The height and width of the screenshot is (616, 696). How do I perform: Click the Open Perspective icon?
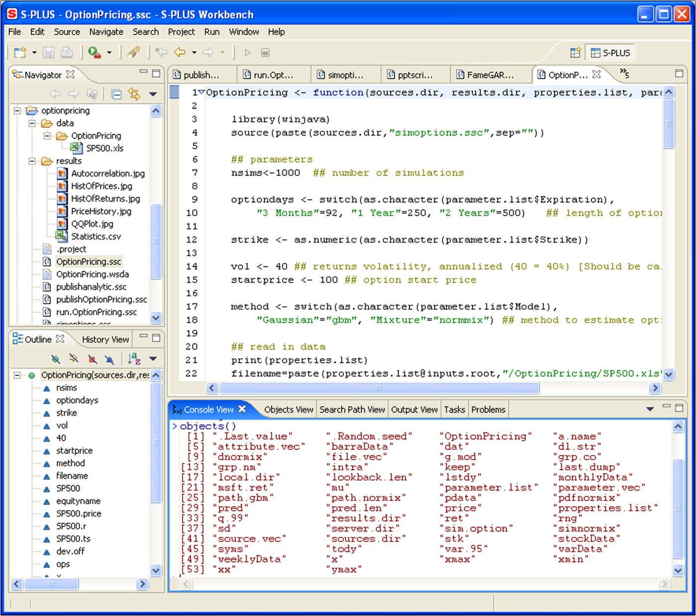click(576, 53)
